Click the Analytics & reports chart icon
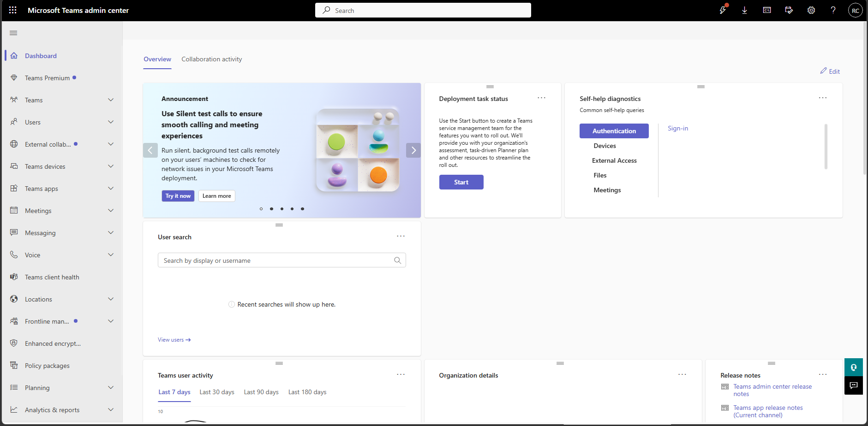This screenshot has width=868, height=426. pyautogui.click(x=14, y=410)
